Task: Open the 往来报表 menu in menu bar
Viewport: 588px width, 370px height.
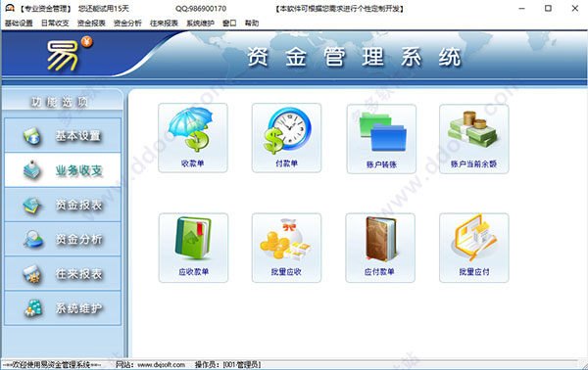Action: coord(164,23)
